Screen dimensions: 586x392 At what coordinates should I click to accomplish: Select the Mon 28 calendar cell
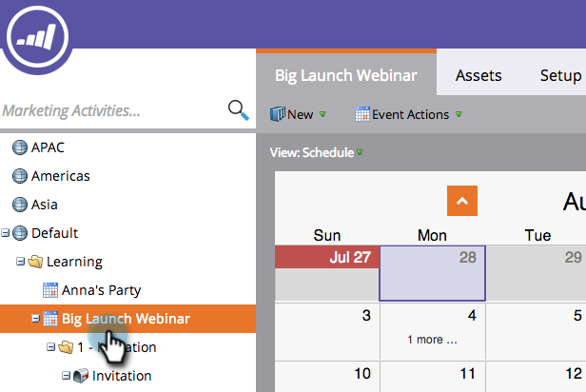coord(433,273)
